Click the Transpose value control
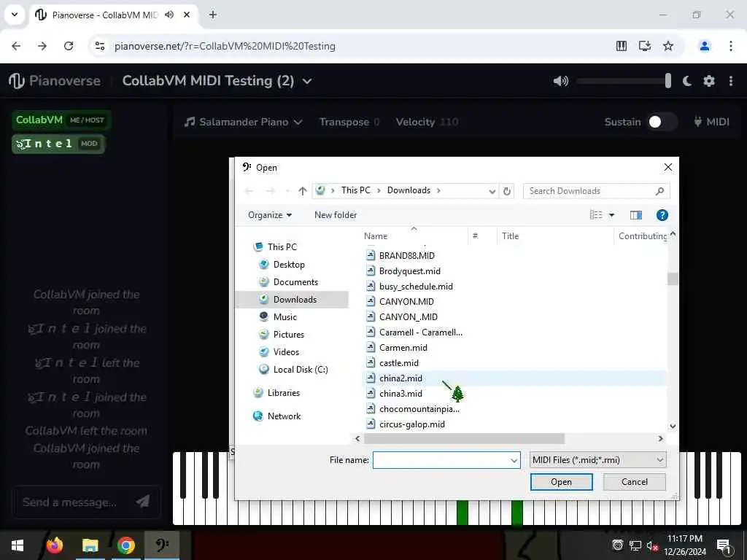 [x=376, y=122]
